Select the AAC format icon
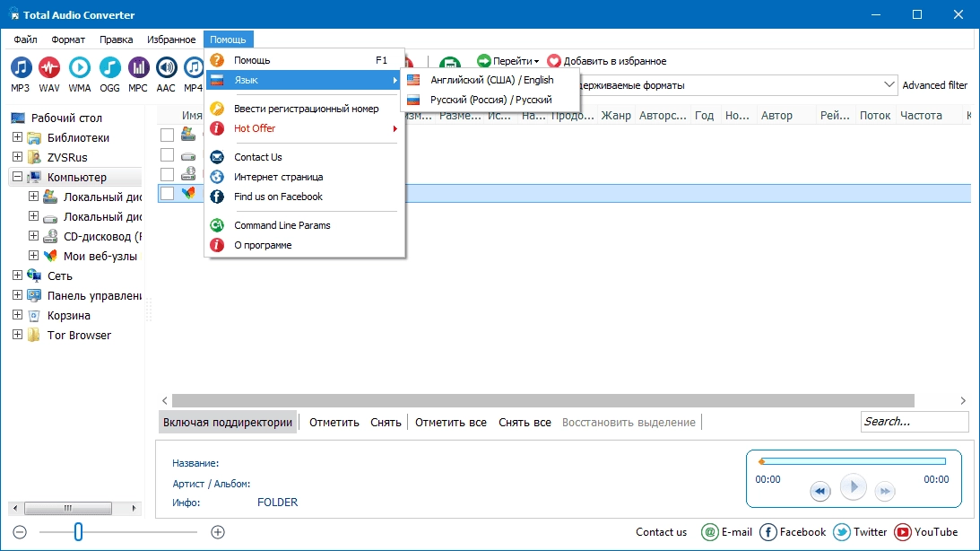 coord(166,74)
